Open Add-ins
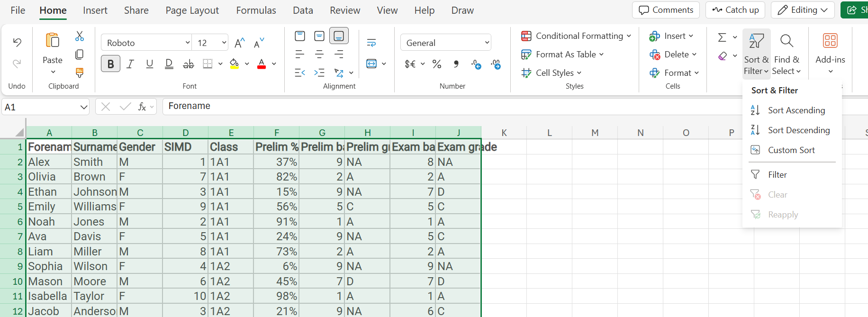This screenshot has height=317, width=868. coord(830,53)
